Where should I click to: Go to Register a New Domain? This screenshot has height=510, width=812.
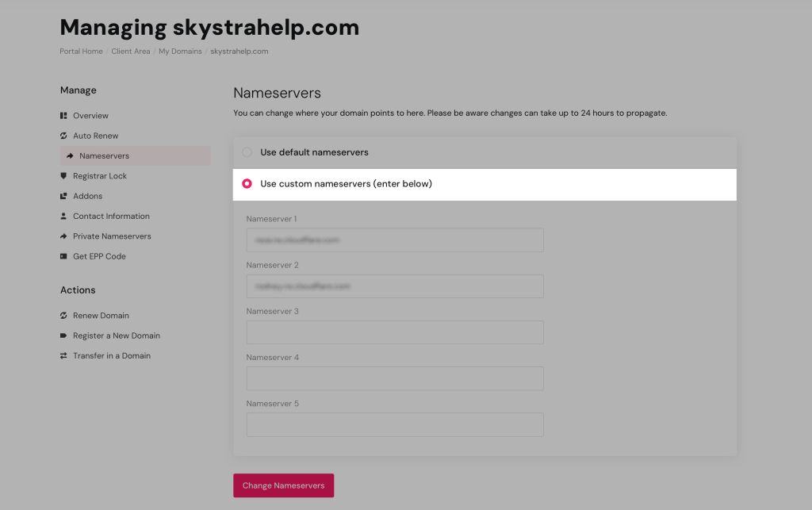(x=116, y=336)
